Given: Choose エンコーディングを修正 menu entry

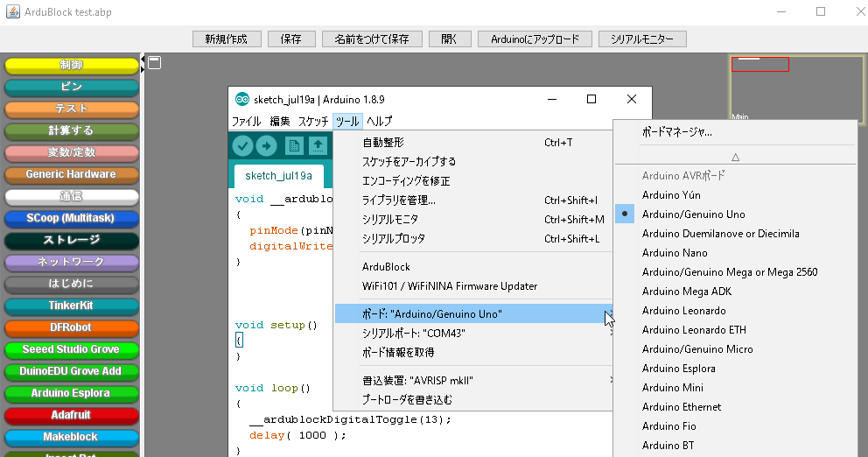Looking at the screenshot, I should 473,180.
